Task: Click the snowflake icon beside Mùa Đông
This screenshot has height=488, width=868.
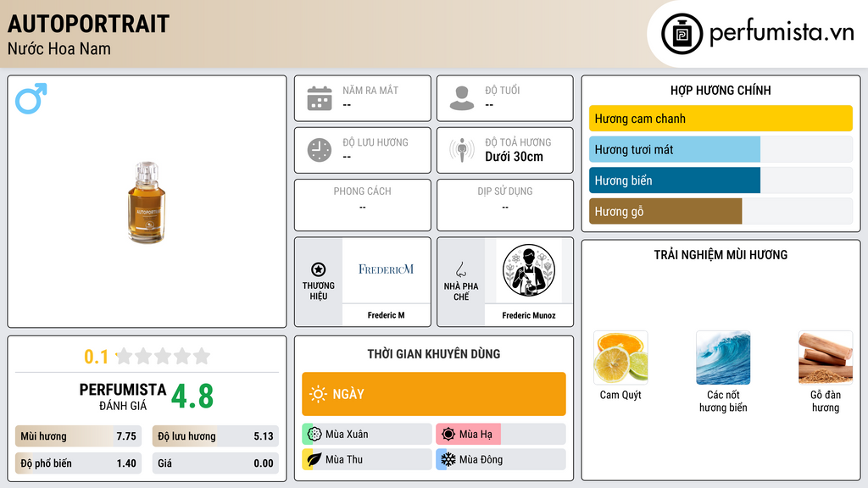Action: [448, 459]
